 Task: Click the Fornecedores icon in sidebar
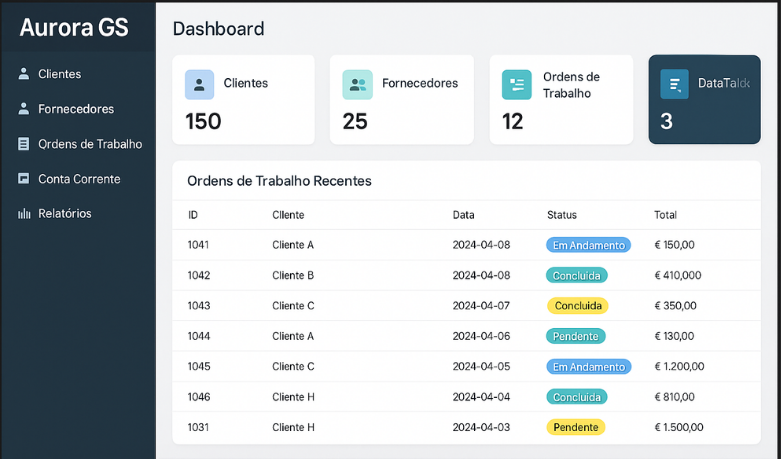click(x=24, y=109)
